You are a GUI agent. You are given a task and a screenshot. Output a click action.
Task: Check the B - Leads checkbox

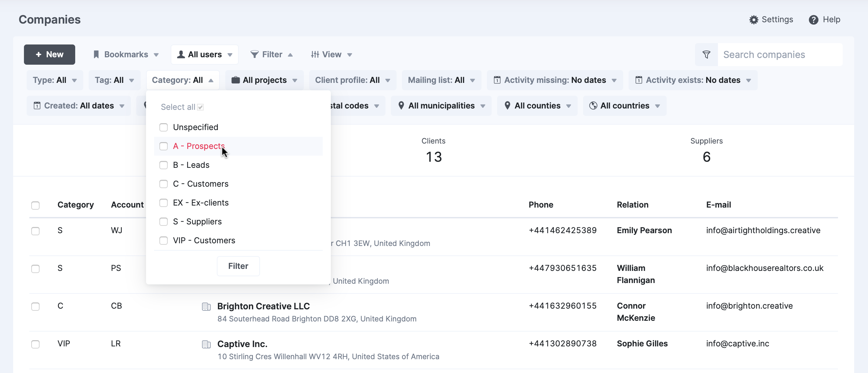[164, 165]
